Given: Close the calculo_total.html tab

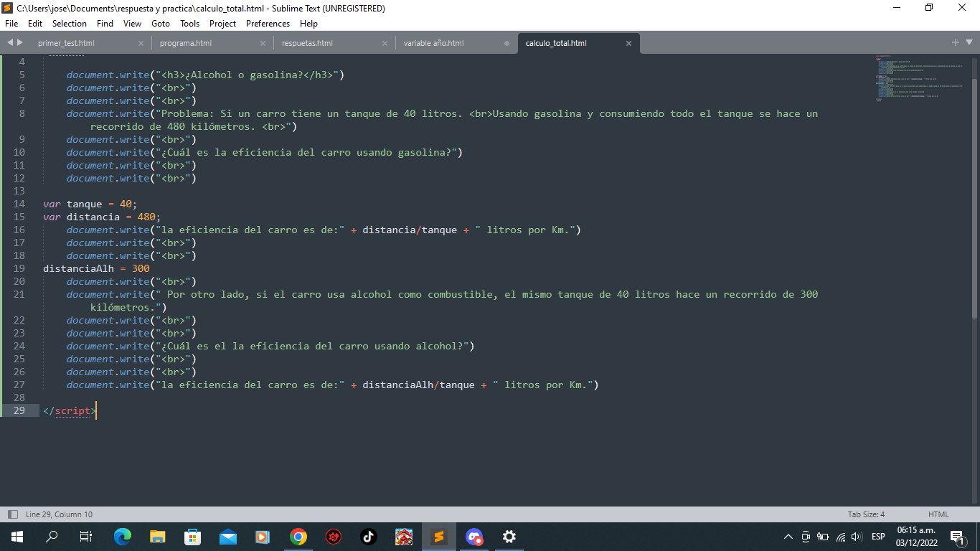Looking at the screenshot, I should [x=628, y=43].
